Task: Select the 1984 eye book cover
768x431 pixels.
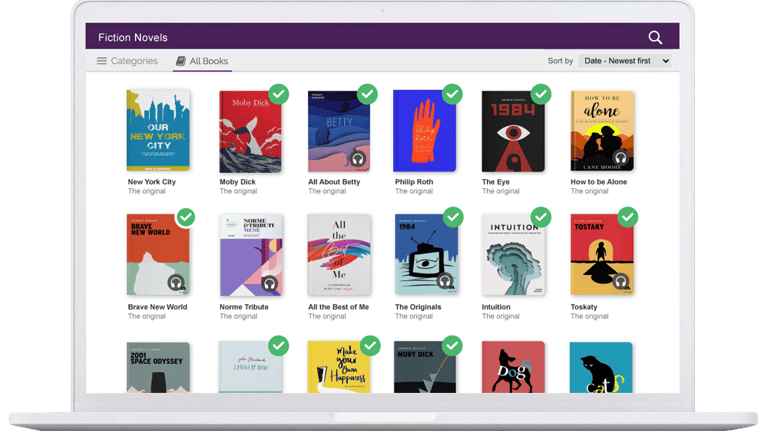Action: (513, 131)
